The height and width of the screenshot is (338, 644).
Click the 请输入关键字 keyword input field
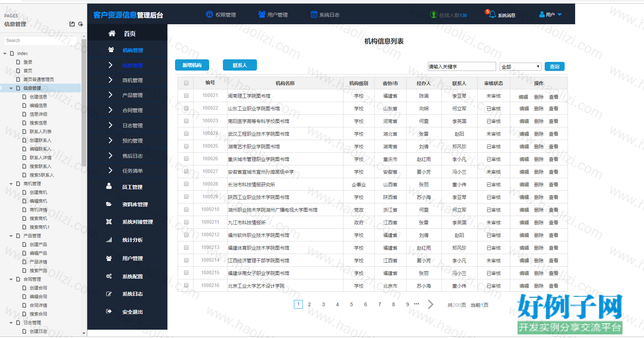[462, 66]
